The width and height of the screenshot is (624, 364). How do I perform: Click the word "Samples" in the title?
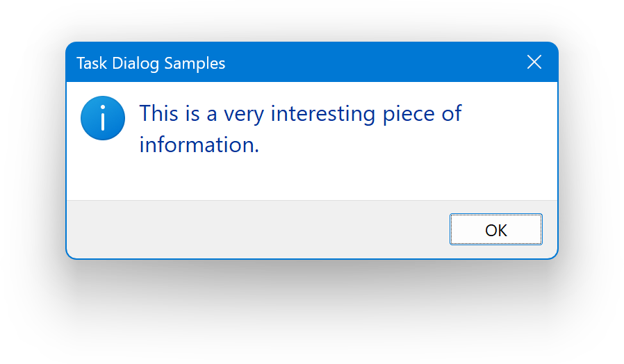[x=196, y=63]
